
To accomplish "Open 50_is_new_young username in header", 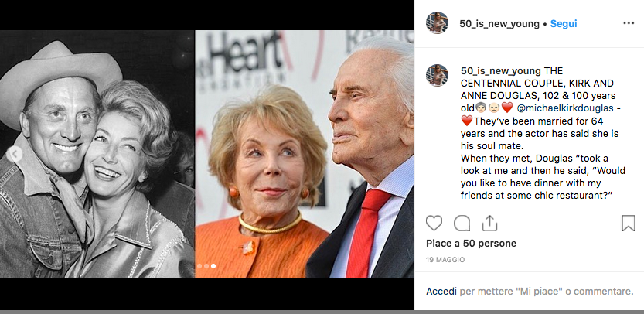I will [499, 24].
